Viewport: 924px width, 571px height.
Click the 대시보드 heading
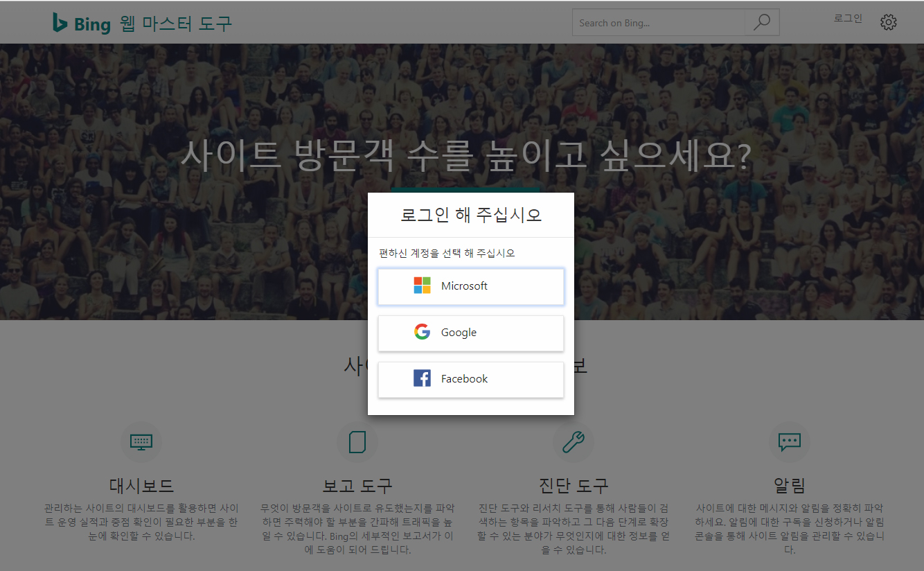pos(141,484)
